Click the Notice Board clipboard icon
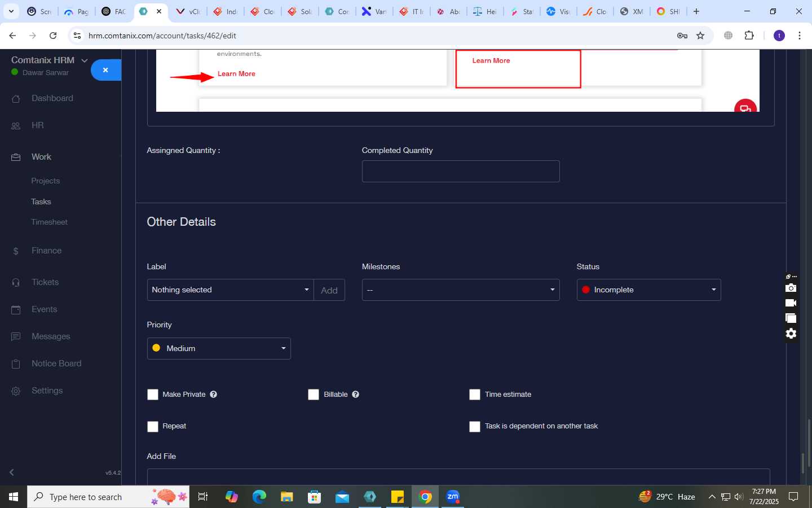This screenshot has width=812, height=508. [16, 364]
